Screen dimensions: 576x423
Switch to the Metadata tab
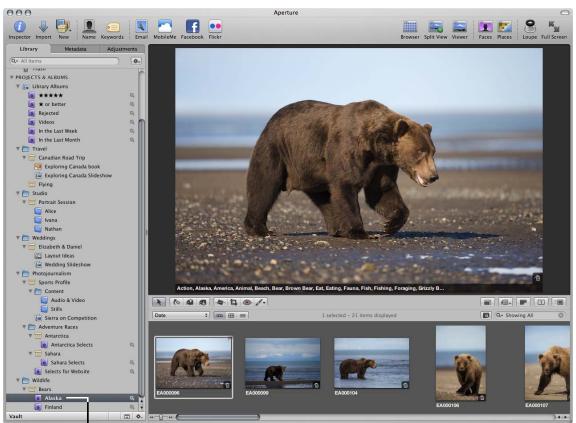click(75, 49)
